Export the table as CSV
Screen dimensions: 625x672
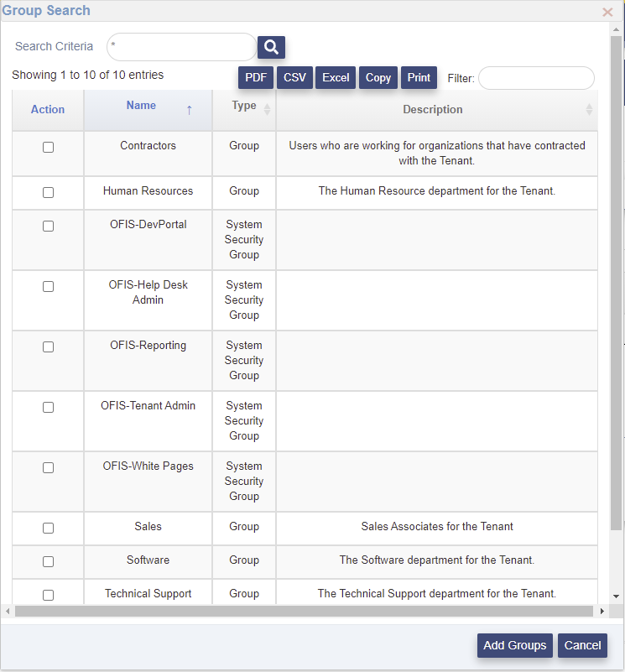click(294, 77)
